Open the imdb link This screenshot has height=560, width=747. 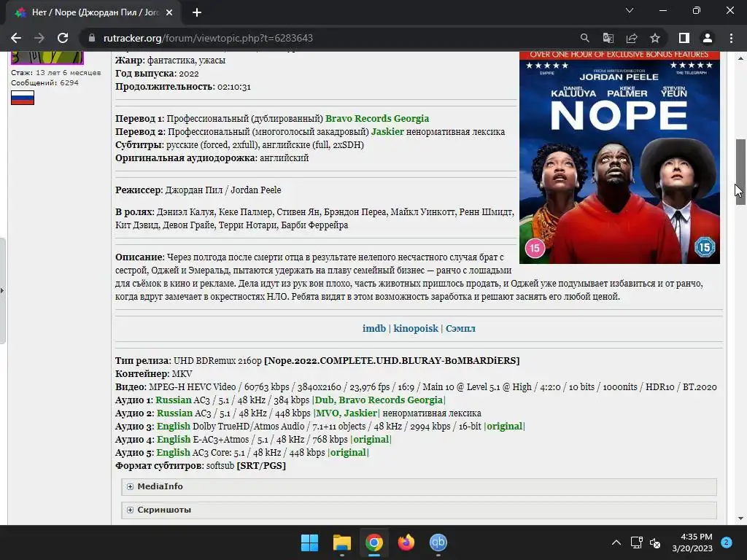point(374,329)
